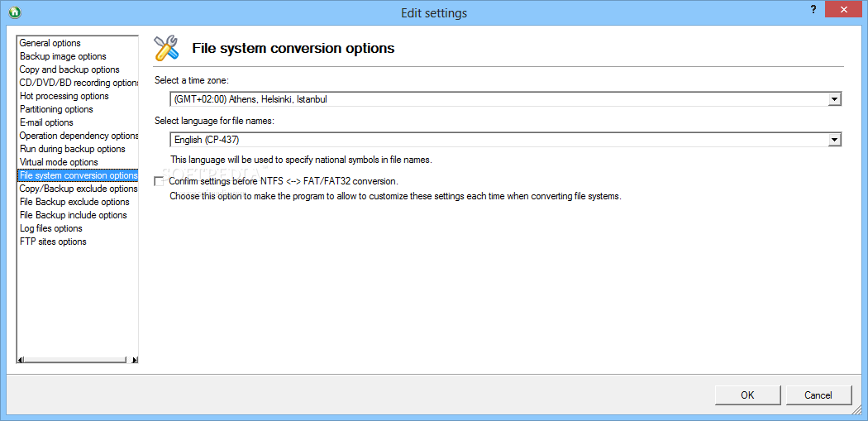This screenshot has width=868, height=421.
Task: Click the 'Select a time zone:' label
Action: [192, 80]
